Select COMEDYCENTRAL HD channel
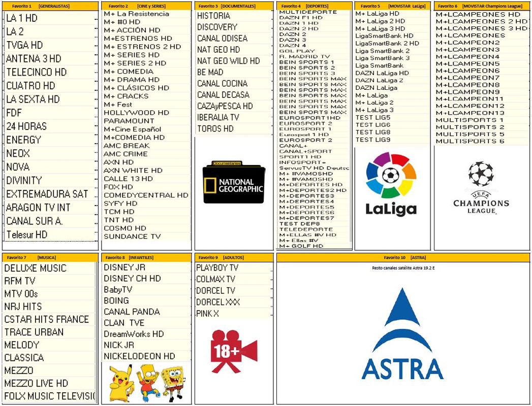The height and width of the screenshot is (406, 532). pyautogui.click(x=146, y=195)
